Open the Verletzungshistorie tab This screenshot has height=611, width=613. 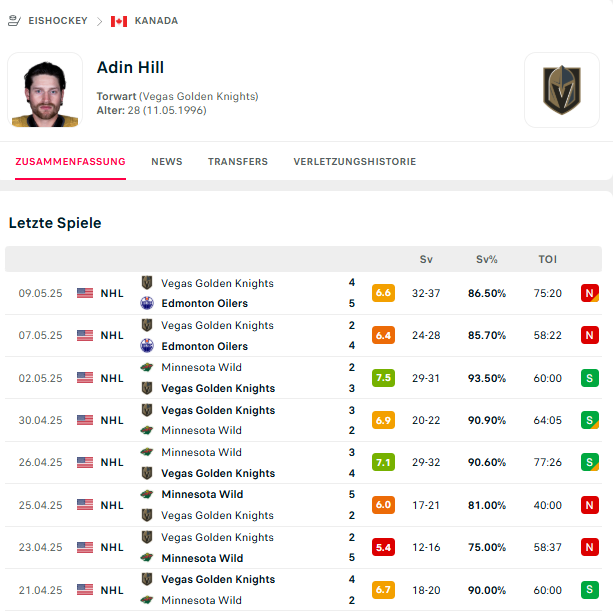[355, 162]
